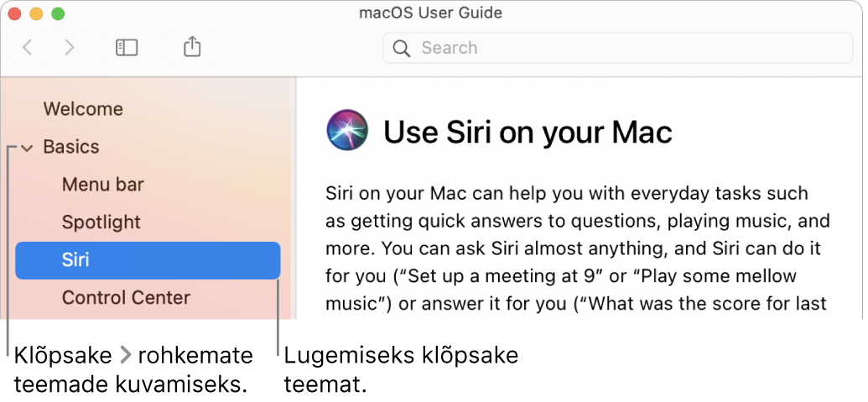Open the Menu bar topic

[103, 185]
